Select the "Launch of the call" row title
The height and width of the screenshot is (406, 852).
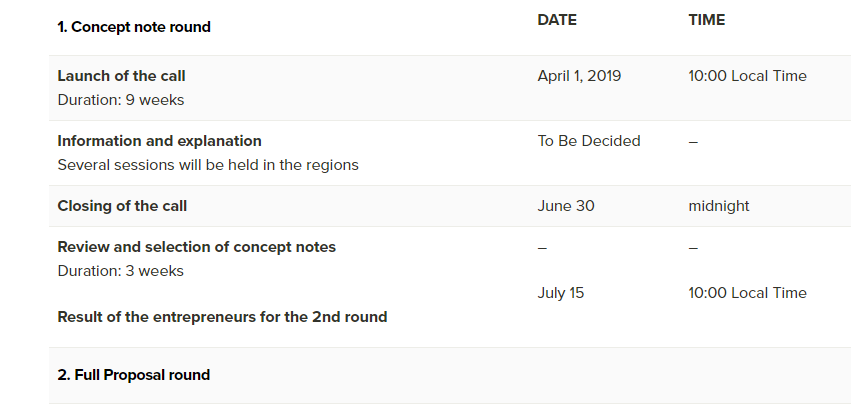(x=121, y=76)
